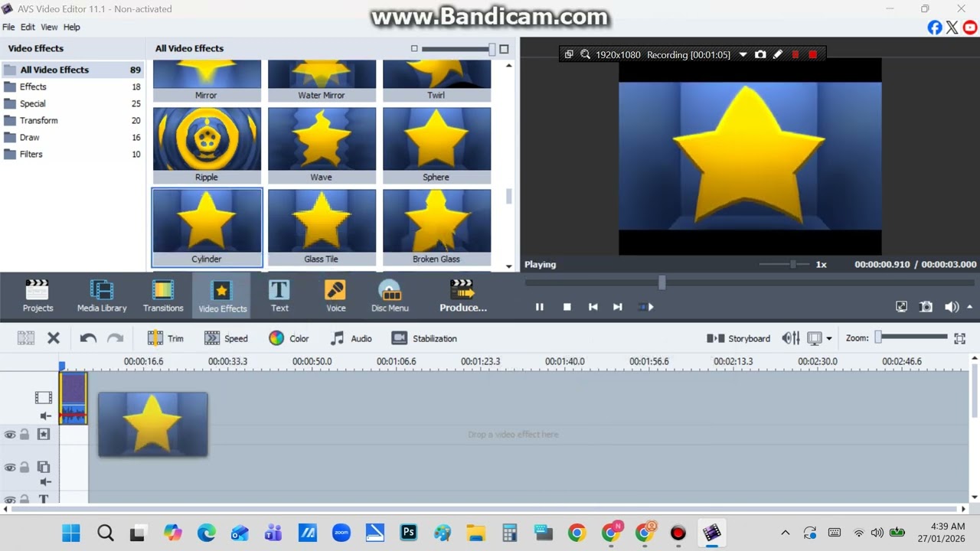Open the Bandicam recording mode dropdown

pyautogui.click(x=743, y=55)
